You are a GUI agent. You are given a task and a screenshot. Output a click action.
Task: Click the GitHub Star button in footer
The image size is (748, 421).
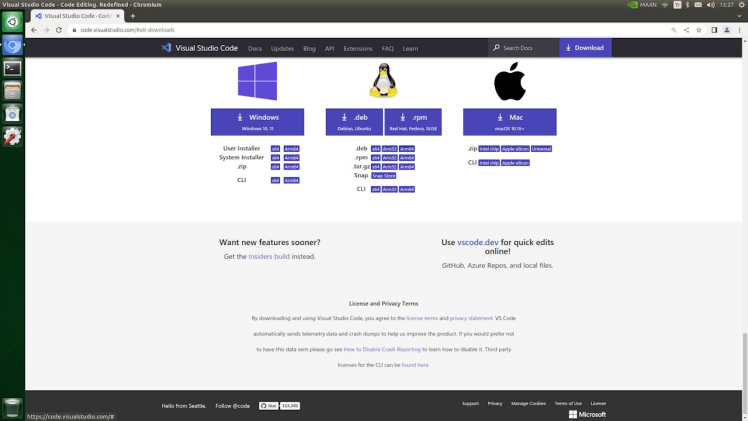269,406
